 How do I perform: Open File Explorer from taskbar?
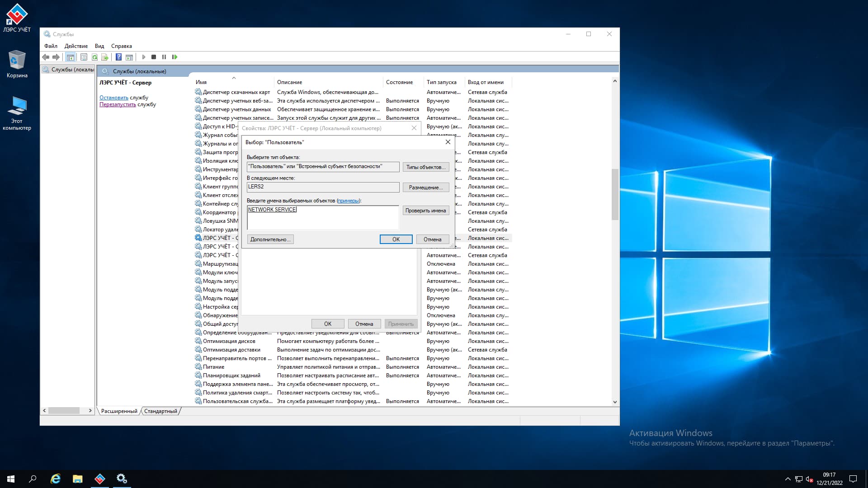click(78, 479)
